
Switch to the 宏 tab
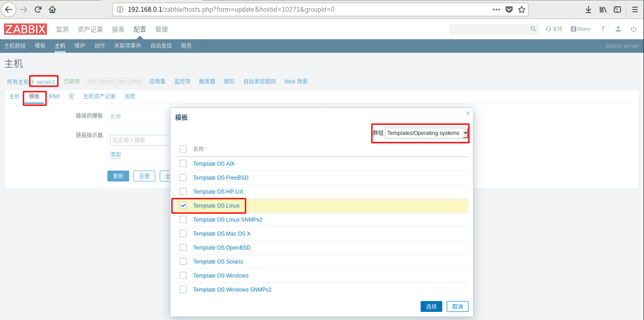[x=71, y=97]
